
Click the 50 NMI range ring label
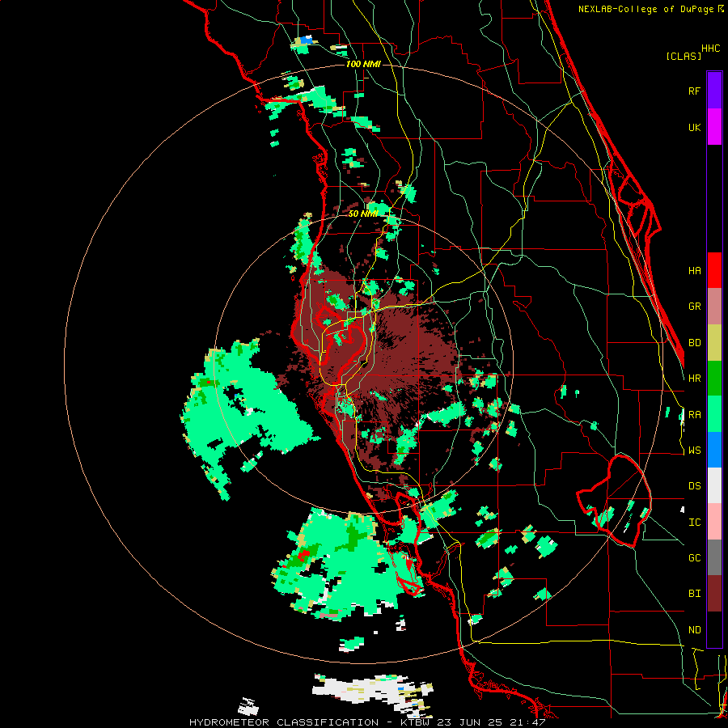point(363,214)
